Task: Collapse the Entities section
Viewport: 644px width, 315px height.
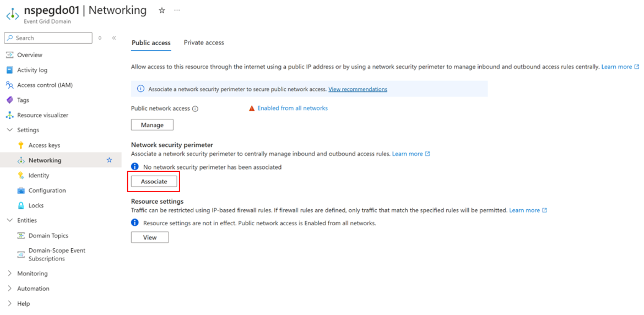Action: pos(10,220)
